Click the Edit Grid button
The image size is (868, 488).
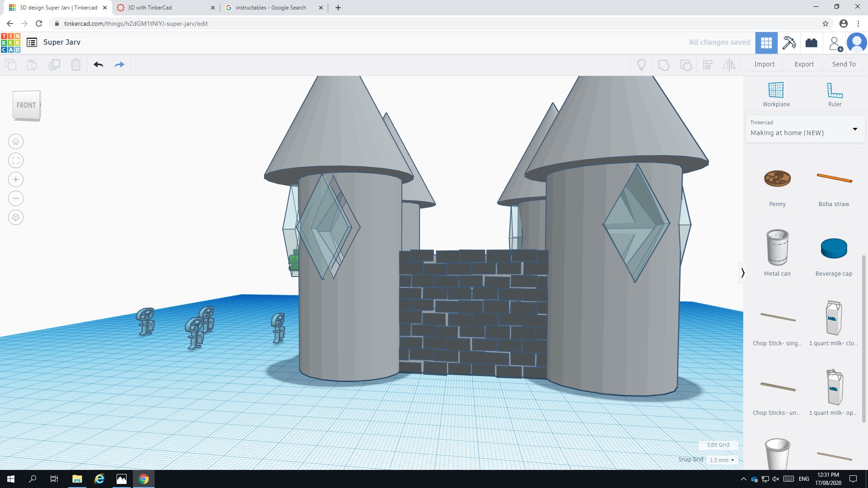coord(718,445)
